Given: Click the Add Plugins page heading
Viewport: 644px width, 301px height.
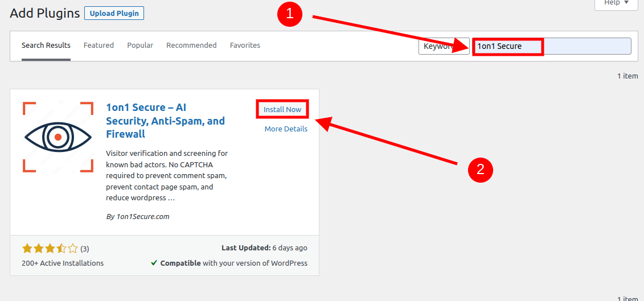Looking at the screenshot, I should 45,13.
